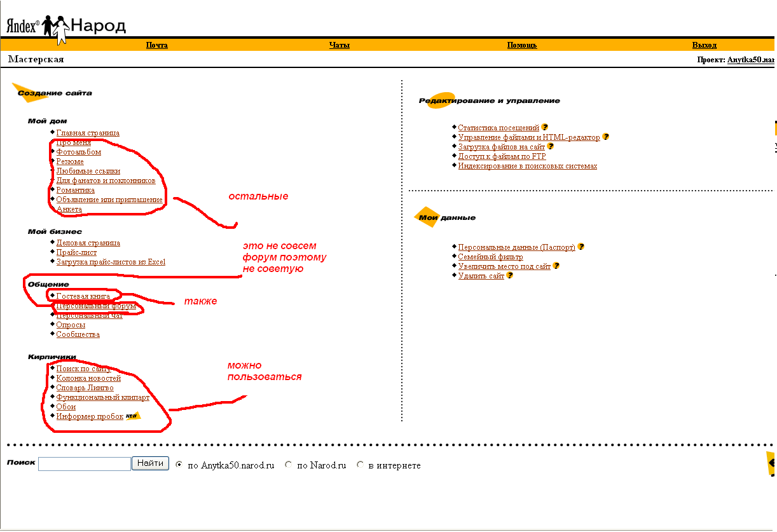Image resolution: width=777 pixels, height=532 pixels.
Task: Open Персональный чат link
Action: pos(90,315)
